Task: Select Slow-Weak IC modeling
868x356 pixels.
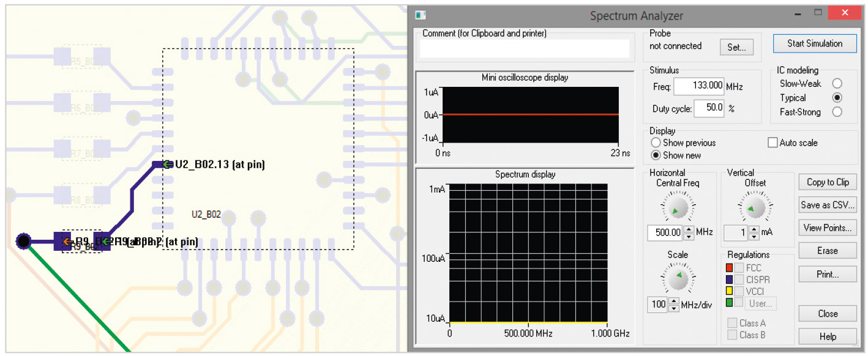Action: [837, 83]
